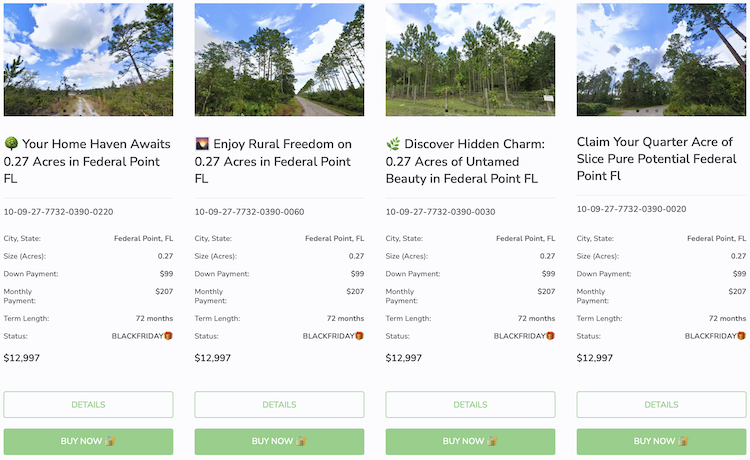
Task: Buy Now the "Your Home Haven Awaits" lot
Action: [88, 441]
